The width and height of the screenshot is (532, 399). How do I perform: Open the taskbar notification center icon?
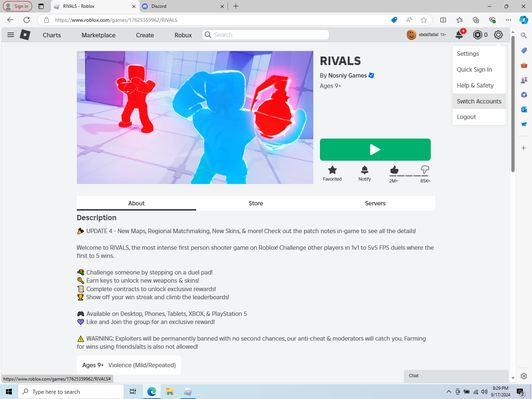point(521,392)
